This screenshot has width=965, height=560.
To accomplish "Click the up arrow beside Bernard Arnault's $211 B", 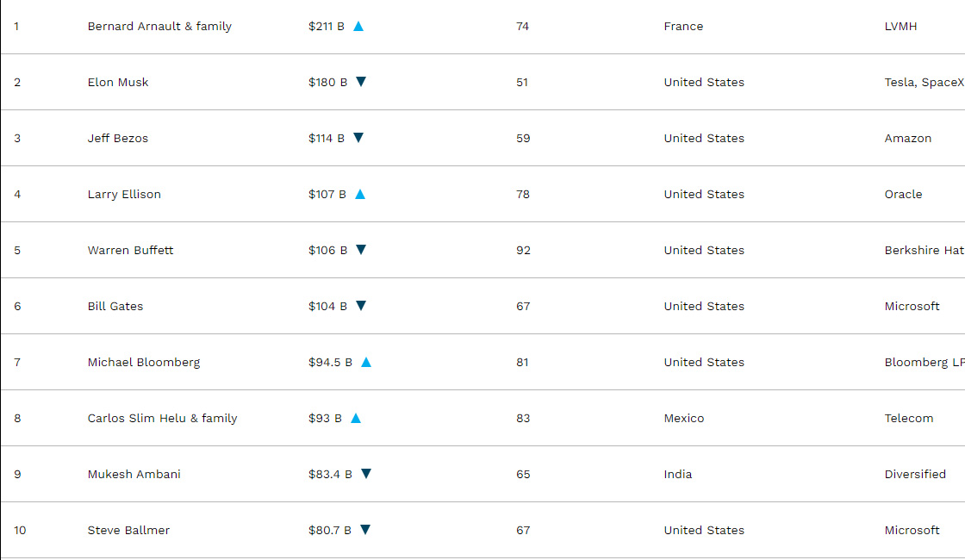I will pyautogui.click(x=358, y=26).
